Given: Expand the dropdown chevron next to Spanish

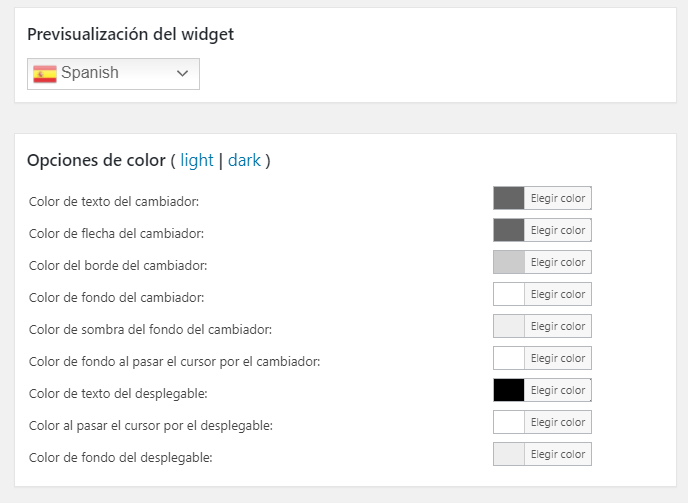Looking at the screenshot, I should tap(182, 73).
